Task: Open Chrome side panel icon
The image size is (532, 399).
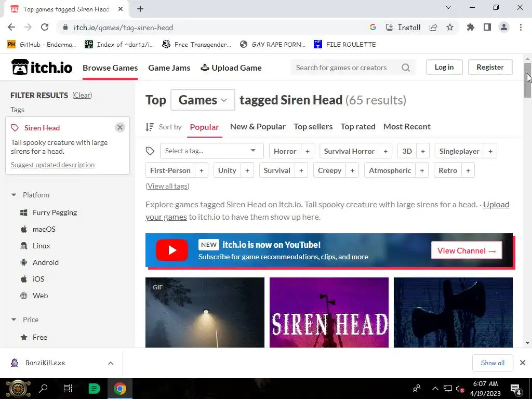Action: [x=487, y=28]
